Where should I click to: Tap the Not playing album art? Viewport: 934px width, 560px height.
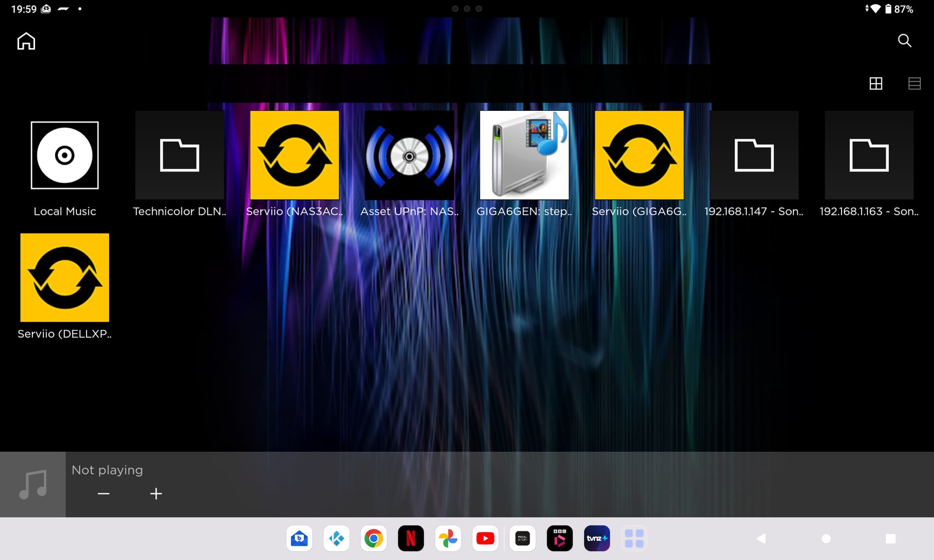33,485
